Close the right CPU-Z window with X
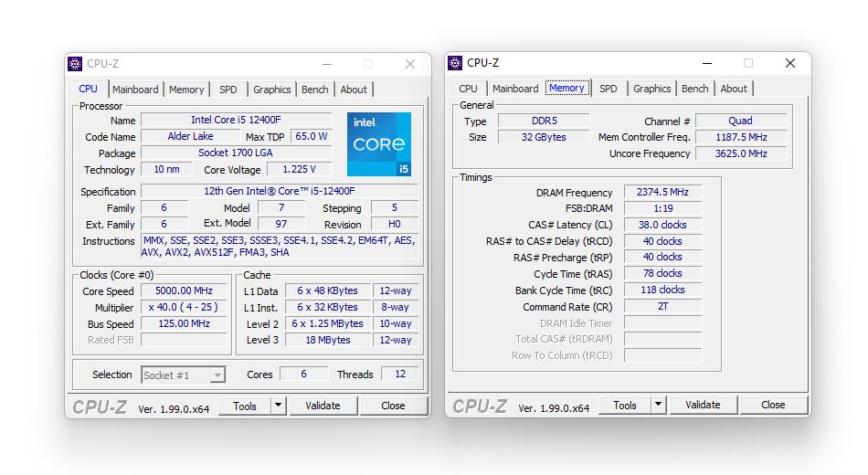Screen dimensions: 868x475 [x=790, y=63]
